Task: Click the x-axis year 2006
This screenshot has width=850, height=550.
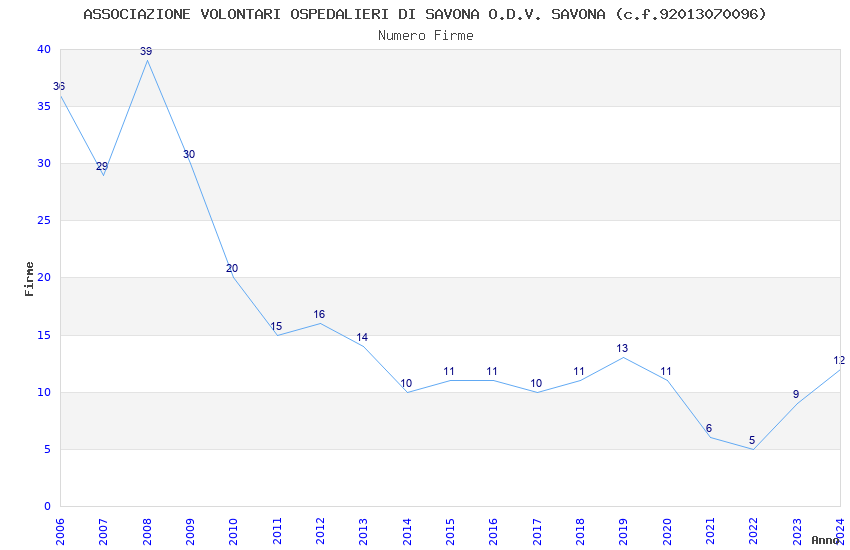Action: click(60, 531)
